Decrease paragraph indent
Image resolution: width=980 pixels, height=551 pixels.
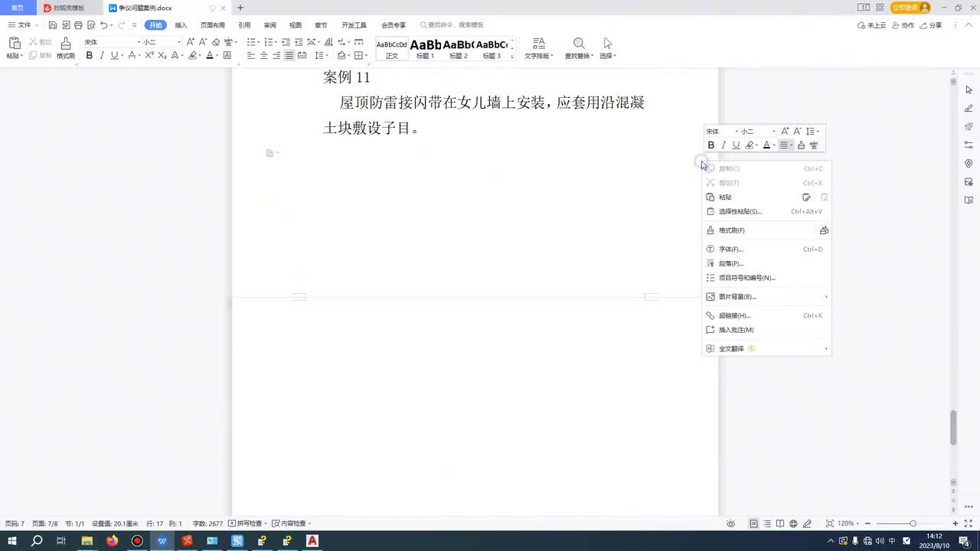pos(286,42)
